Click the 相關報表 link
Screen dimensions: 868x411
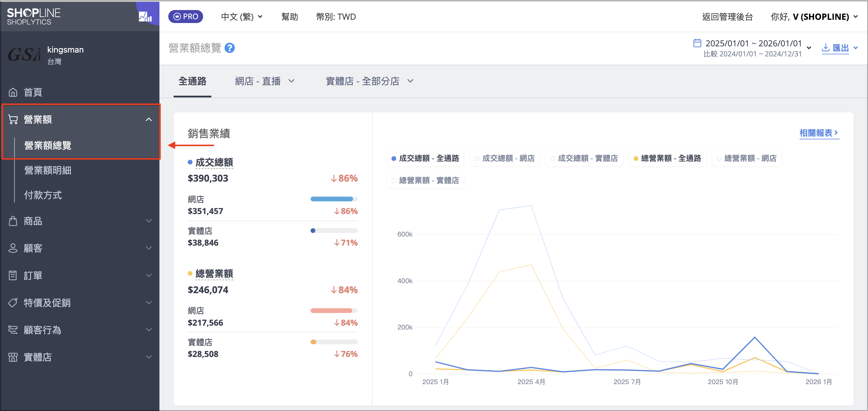[x=819, y=133]
